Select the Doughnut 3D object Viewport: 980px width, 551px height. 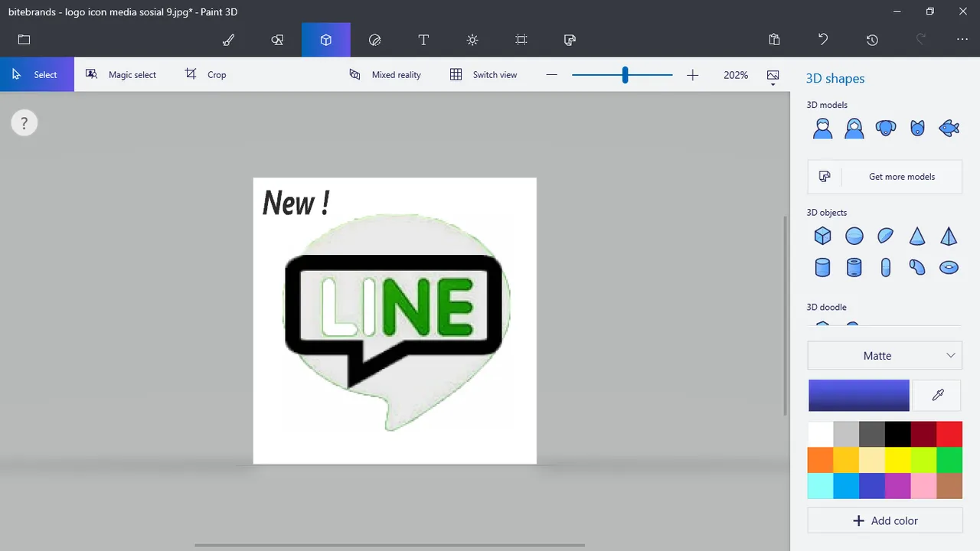[x=949, y=267]
